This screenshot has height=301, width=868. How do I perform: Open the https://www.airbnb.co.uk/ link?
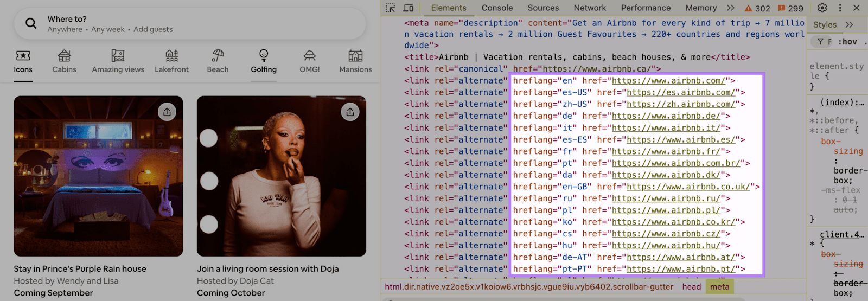(688, 187)
